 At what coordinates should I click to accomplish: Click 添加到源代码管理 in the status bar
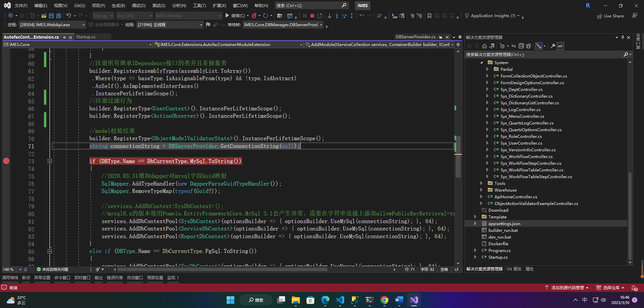coord(567,288)
